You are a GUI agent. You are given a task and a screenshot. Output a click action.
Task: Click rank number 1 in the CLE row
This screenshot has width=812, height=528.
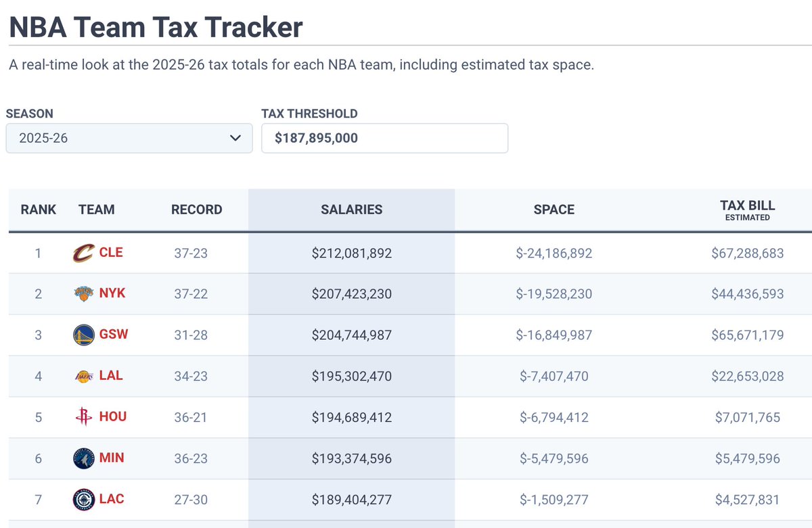[39, 254]
